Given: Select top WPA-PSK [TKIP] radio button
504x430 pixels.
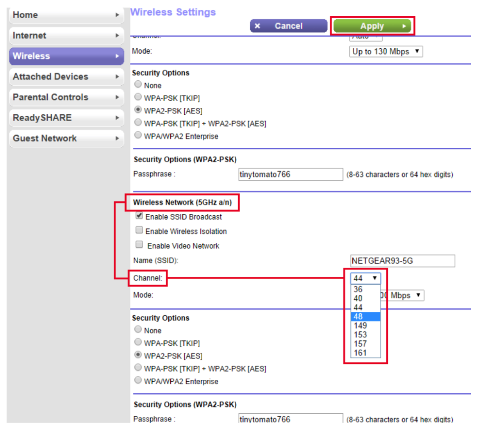Looking at the screenshot, I should pyautogui.click(x=138, y=98).
